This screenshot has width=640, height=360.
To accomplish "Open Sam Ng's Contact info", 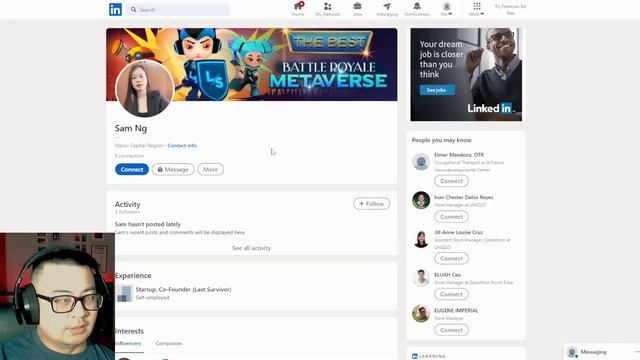I will coord(182,145).
